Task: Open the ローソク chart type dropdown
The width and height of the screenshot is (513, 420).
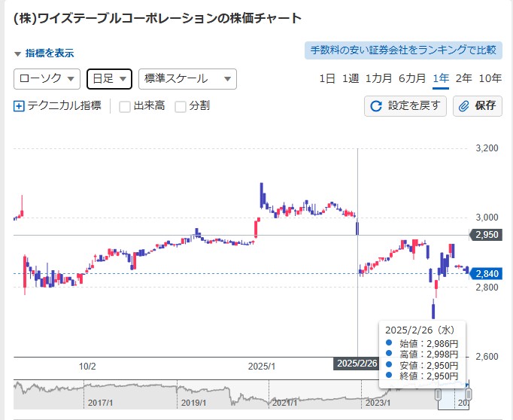Action: pos(47,79)
